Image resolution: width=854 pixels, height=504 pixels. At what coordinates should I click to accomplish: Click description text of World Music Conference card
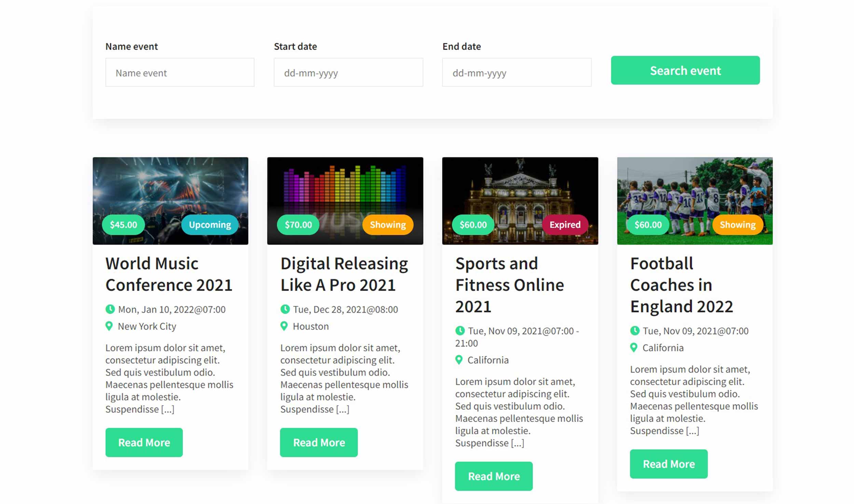(x=169, y=378)
